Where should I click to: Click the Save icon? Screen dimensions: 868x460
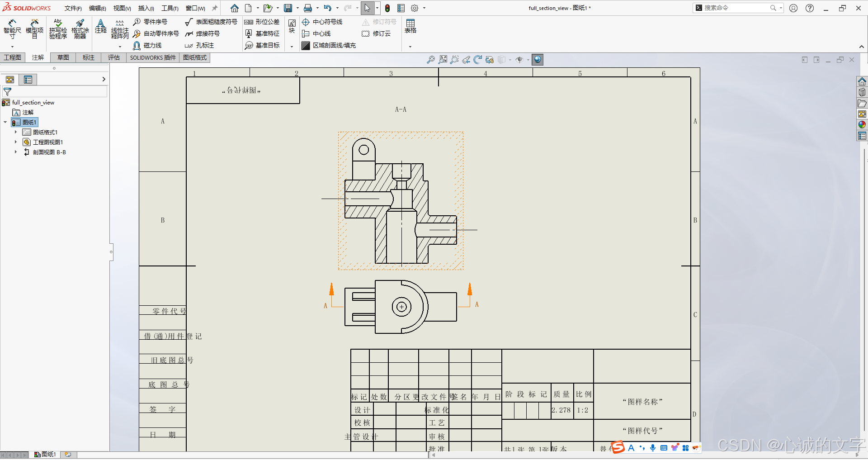coord(288,8)
